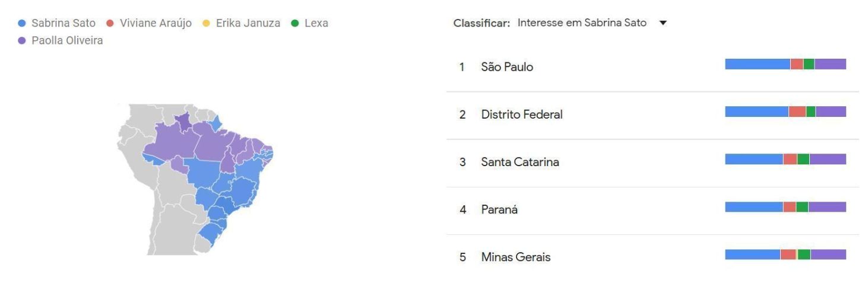868x283 pixels.
Task: Click the blue southern region of Brazil map
Action: click(x=211, y=231)
